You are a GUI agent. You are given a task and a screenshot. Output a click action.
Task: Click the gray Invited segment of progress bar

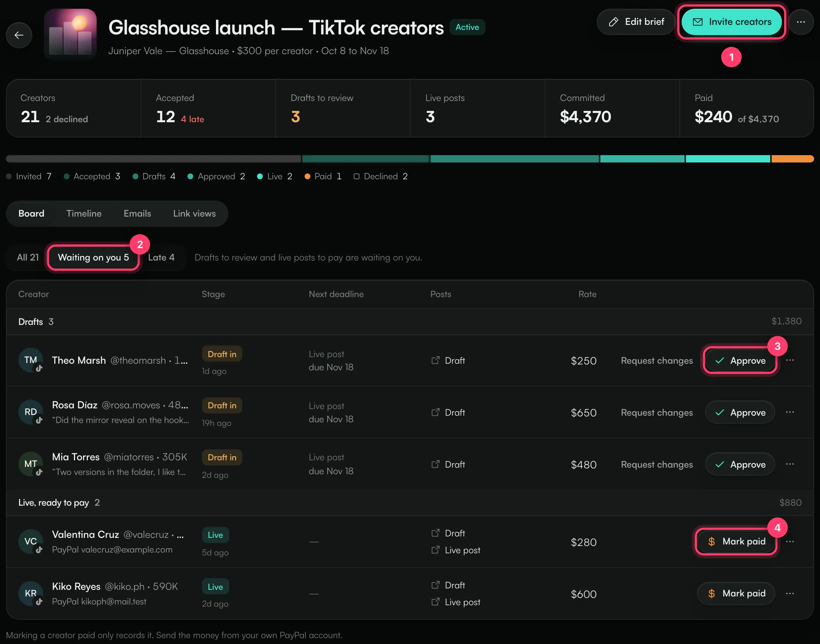(x=153, y=159)
